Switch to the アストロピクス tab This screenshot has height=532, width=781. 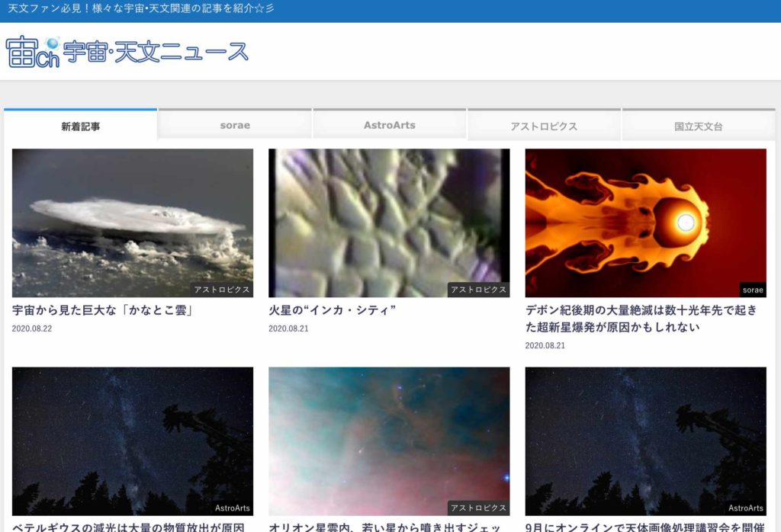tap(544, 127)
